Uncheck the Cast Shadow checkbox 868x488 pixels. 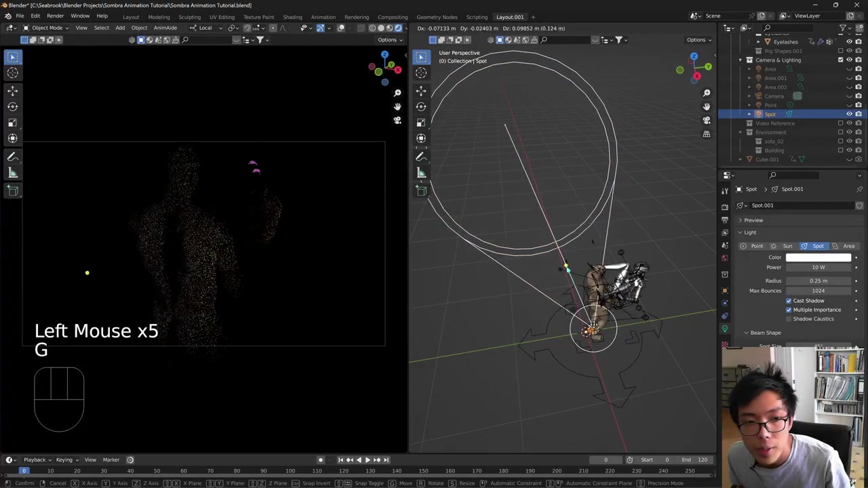pyautogui.click(x=789, y=301)
